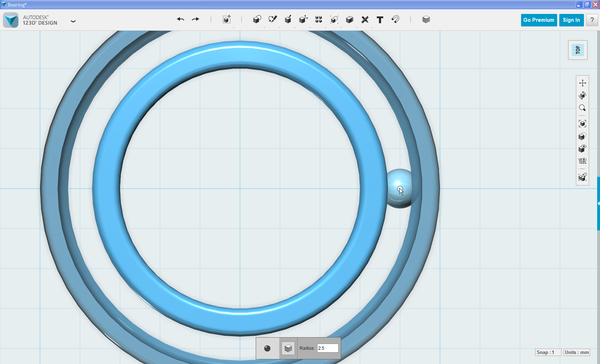This screenshot has height=364, width=600.
Task: Undo the last action
Action: (180, 19)
